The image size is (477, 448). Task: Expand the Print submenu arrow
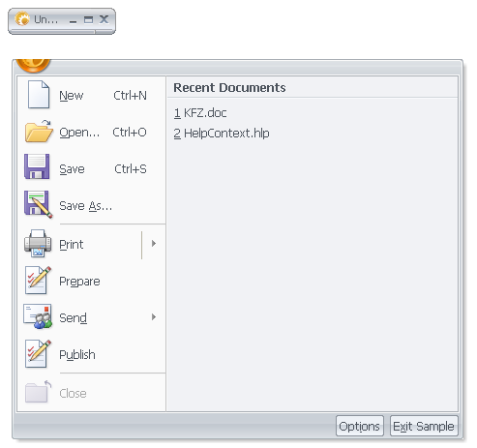click(x=154, y=244)
